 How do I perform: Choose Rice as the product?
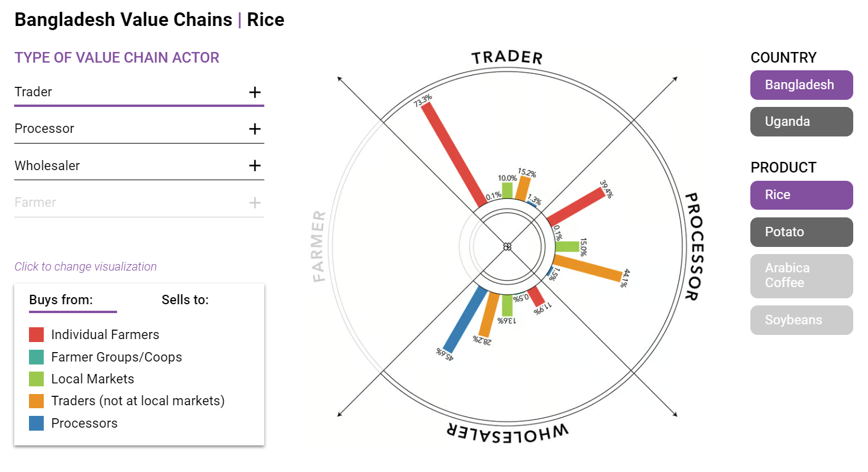tap(801, 195)
